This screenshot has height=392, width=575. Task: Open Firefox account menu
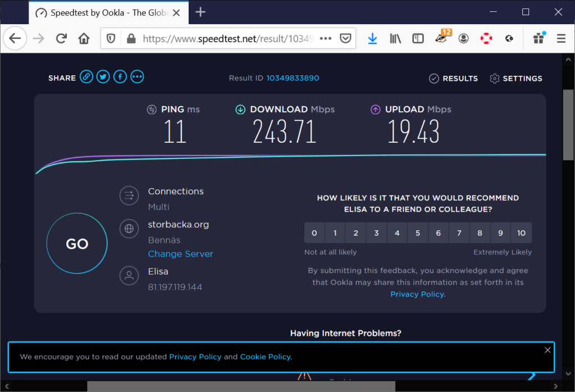coord(463,38)
